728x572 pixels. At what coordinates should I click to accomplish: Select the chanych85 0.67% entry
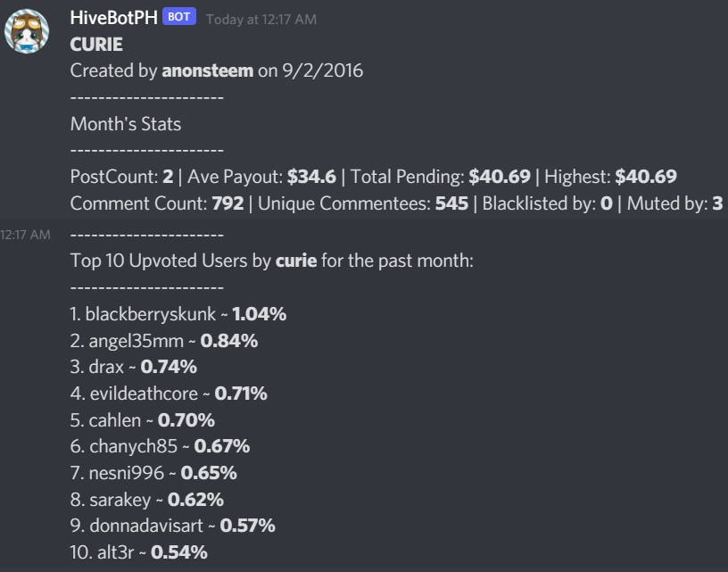click(x=161, y=446)
